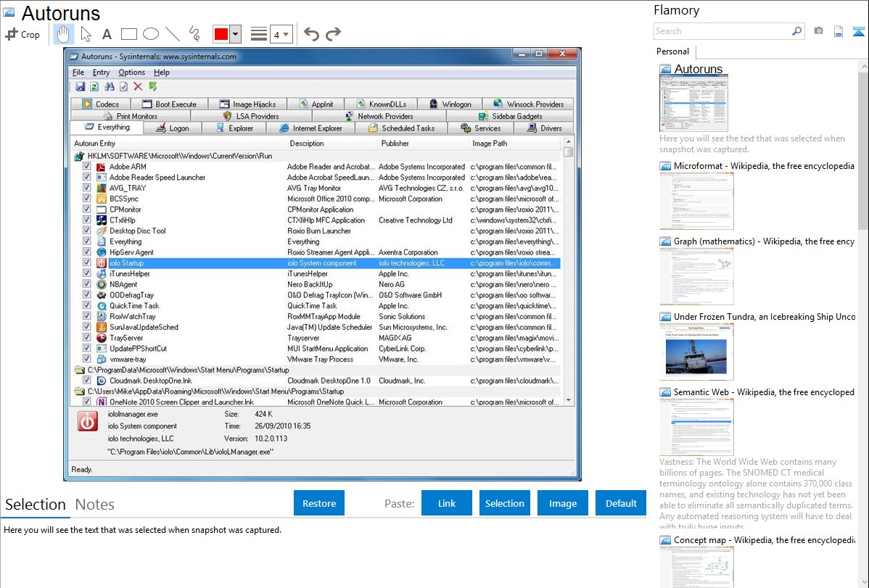The height and width of the screenshot is (588, 869).
Task: Click the Flamory search field
Action: [x=722, y=31]
